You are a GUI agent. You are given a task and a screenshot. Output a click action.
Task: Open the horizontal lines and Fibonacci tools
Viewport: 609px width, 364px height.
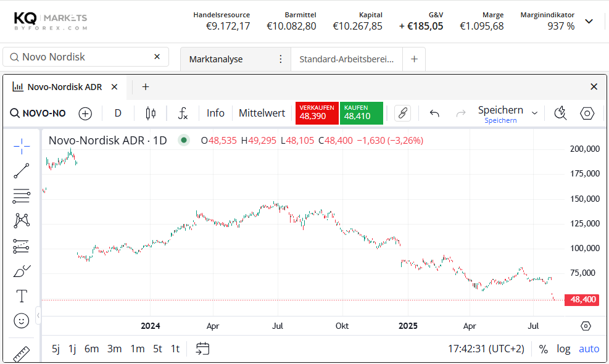pos(22,196)
